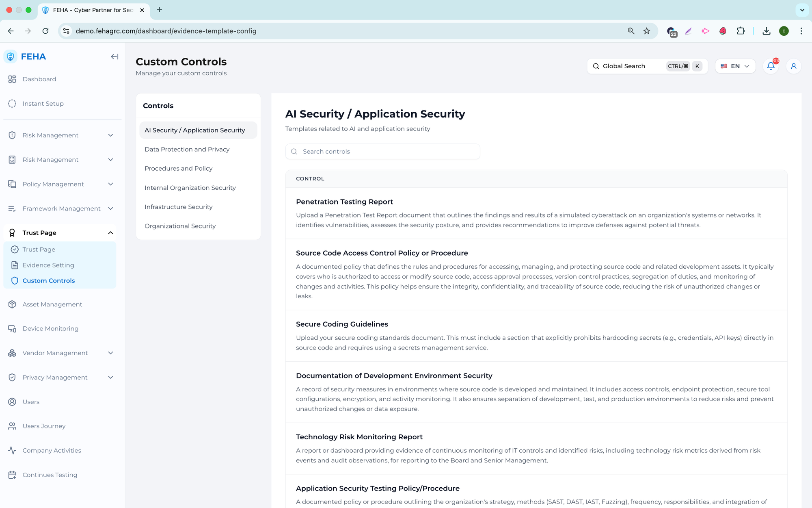Screen dimensions: 812x508
Task: Bookmark page with star icon
Action: (647, 31)
